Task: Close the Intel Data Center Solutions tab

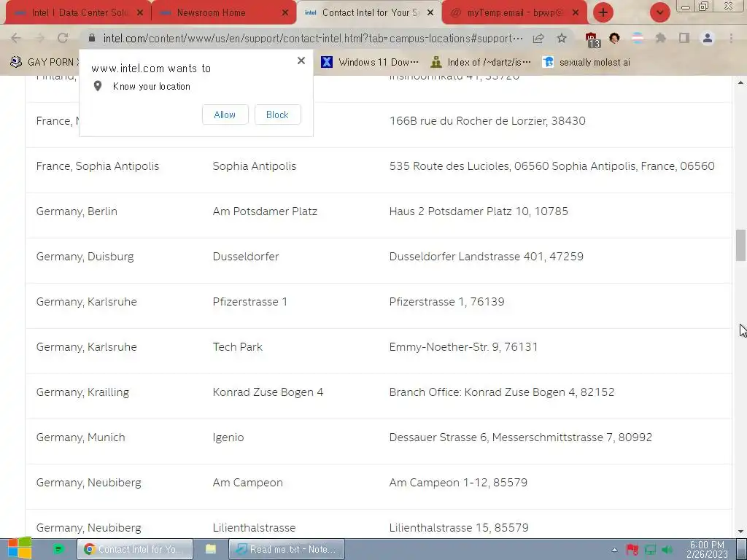Action: [140, 13]
